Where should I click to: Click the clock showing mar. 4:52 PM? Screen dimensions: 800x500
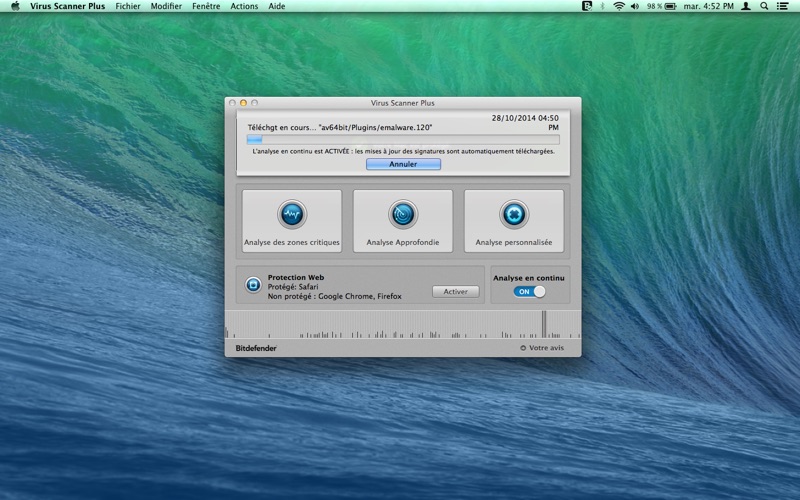tap(708, 6)
